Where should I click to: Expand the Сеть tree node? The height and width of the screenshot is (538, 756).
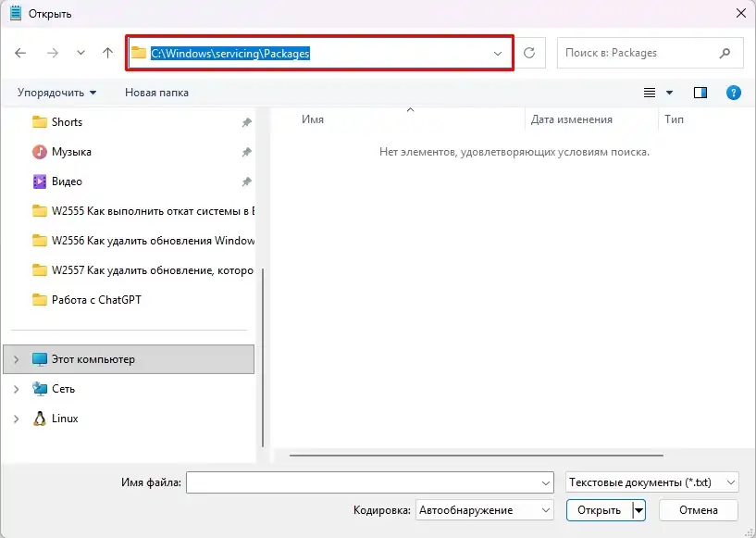pyautogui.click(x=16, y=389)
